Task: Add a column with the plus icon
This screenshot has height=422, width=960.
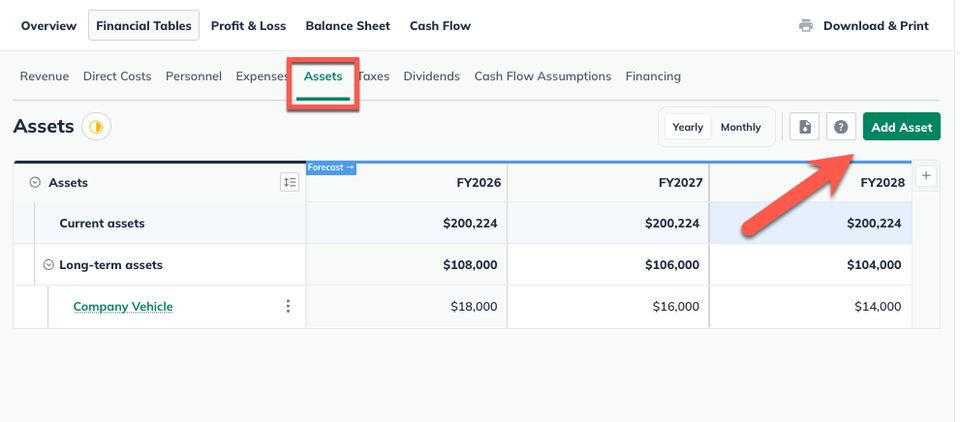Action: point(926,176)
